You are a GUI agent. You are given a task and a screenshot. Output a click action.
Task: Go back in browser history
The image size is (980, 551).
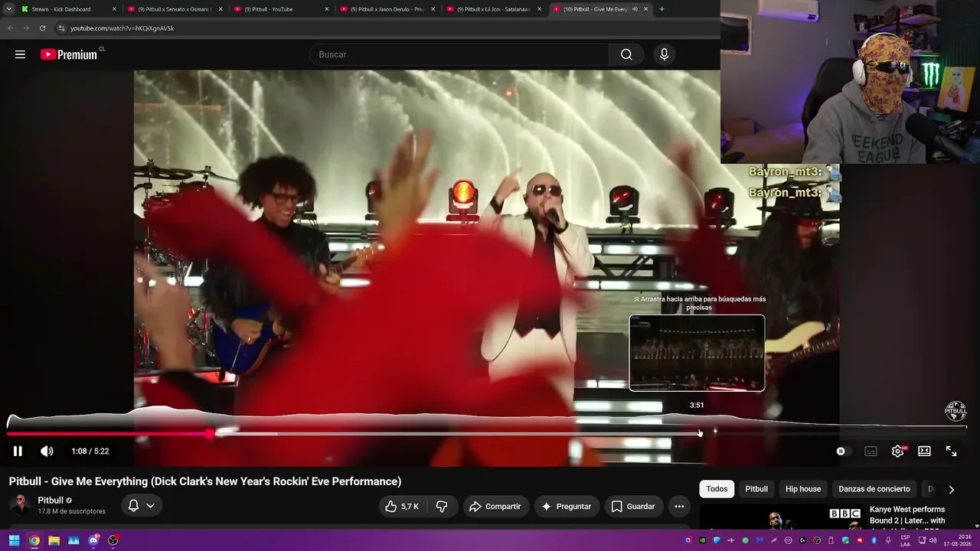pyautogui.click(x=10, y=28)
